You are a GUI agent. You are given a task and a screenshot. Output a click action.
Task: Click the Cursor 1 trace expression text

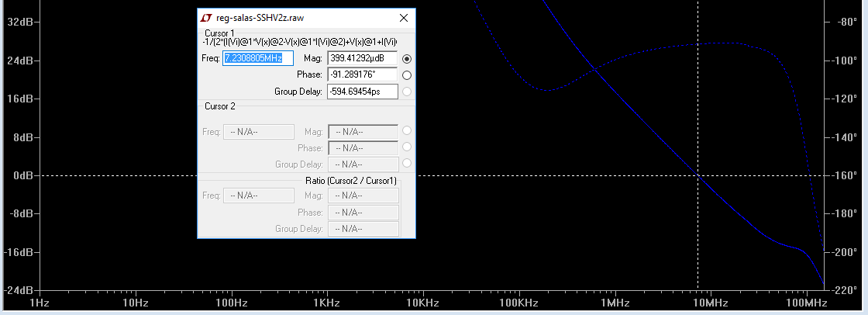click(x=299, y=42)
